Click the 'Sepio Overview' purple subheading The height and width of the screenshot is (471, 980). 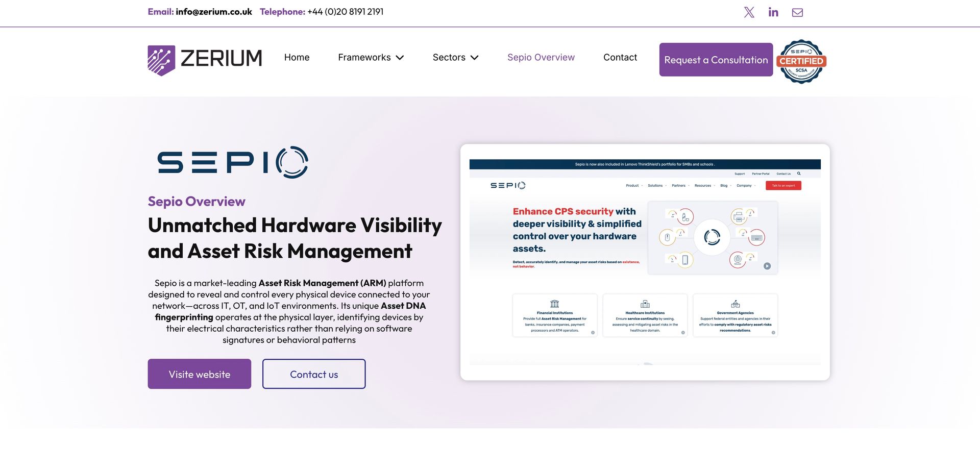click(197, 202)
